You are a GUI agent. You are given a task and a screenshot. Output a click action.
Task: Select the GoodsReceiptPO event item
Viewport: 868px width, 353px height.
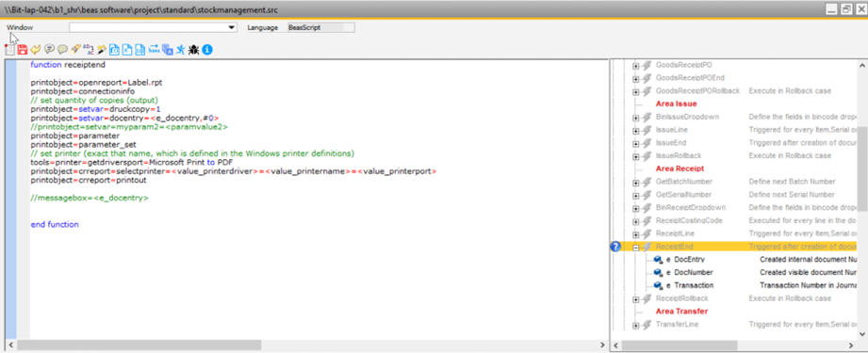pyautogui.click(x=683, y=65)
